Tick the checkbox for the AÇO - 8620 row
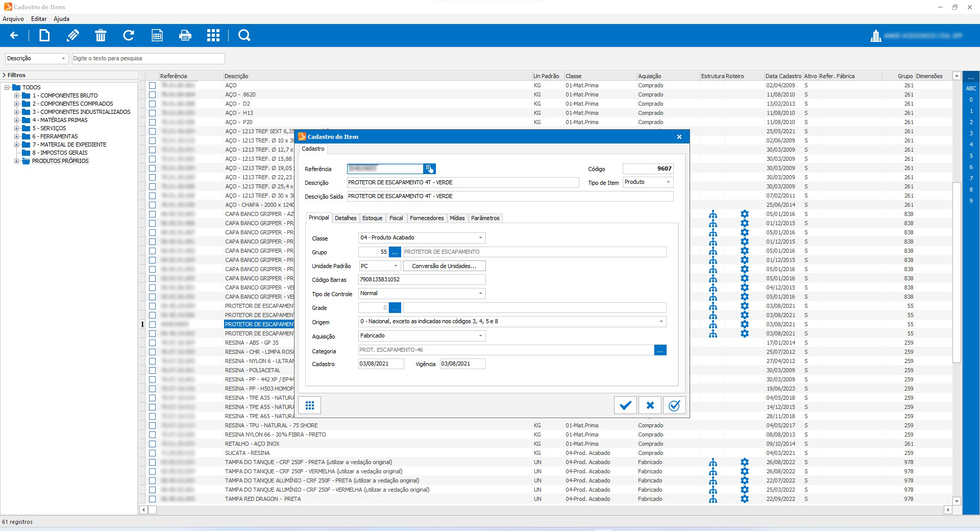The height and width of the screenshot is (531, 980). coord(152,94)
